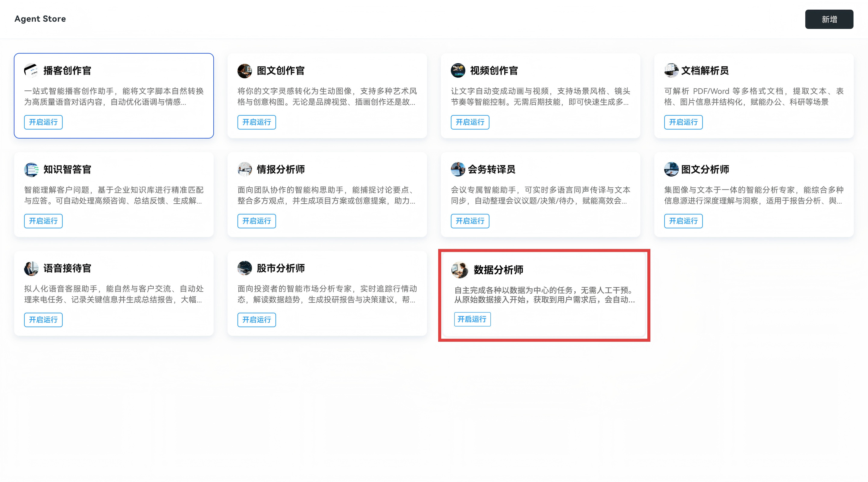Start running 会务转译员 agent
The width and height of the screenshot is (868, 482).
470,221
